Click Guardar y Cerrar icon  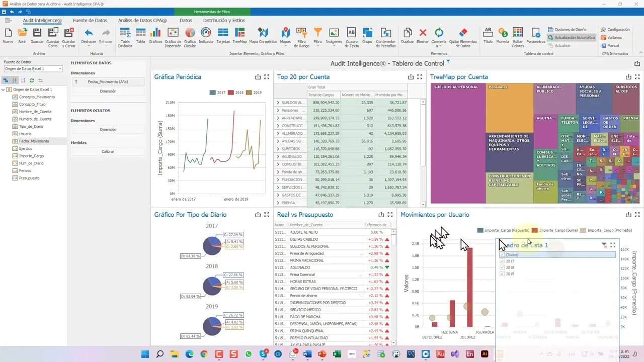(69, 33)
